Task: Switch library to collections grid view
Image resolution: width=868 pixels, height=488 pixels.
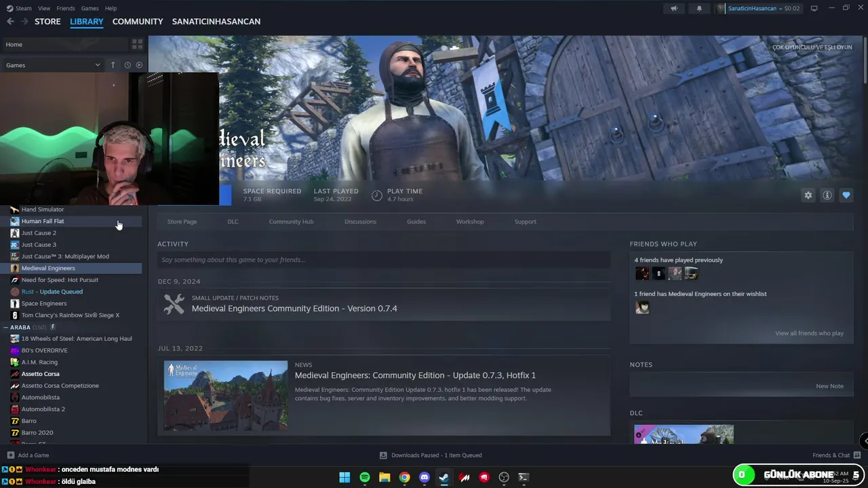Action: pos(137,45)
